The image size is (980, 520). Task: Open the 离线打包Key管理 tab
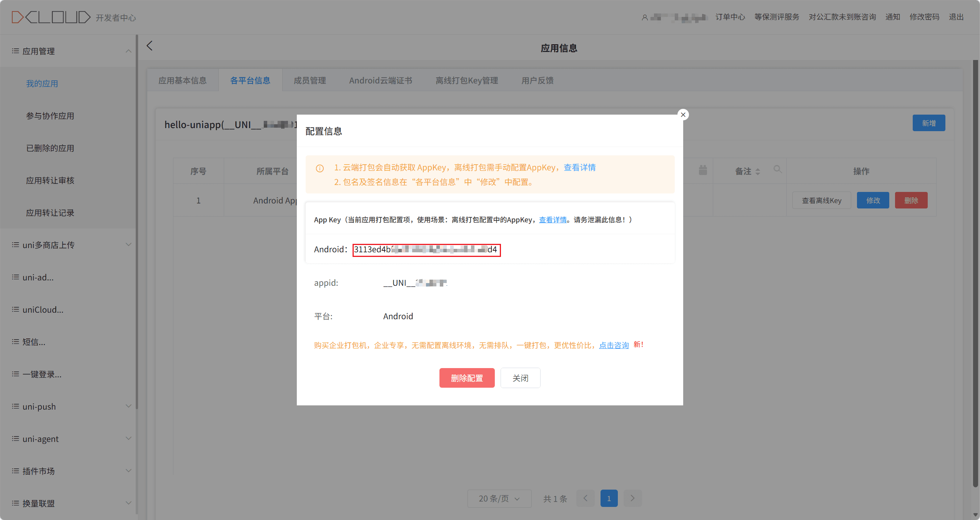click(467, 80)
